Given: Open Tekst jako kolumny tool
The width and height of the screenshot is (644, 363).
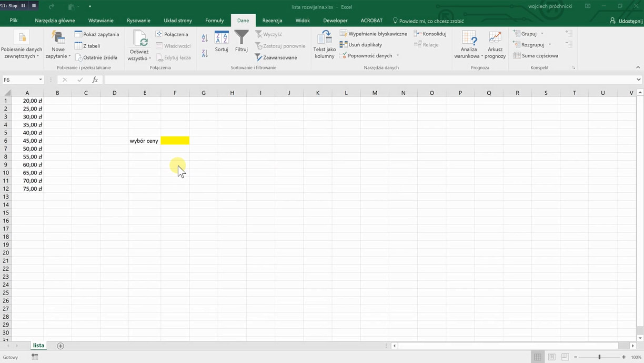Looking at the screenshot, I should pos(324,44).
